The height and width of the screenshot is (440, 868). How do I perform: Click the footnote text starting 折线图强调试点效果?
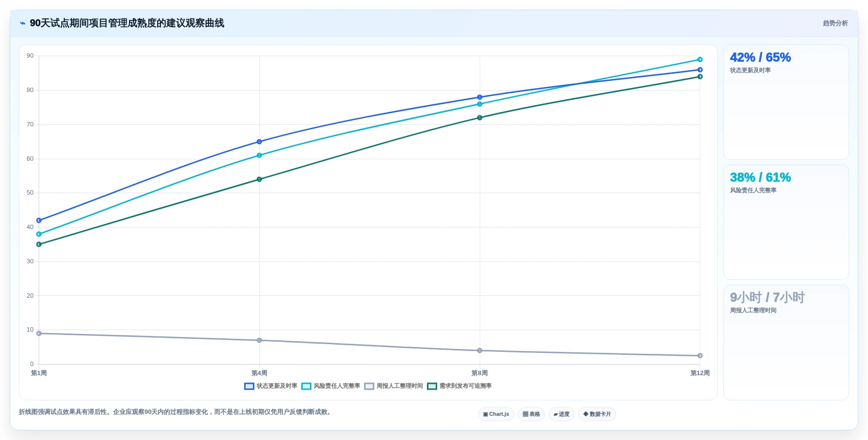click(176, 412)
